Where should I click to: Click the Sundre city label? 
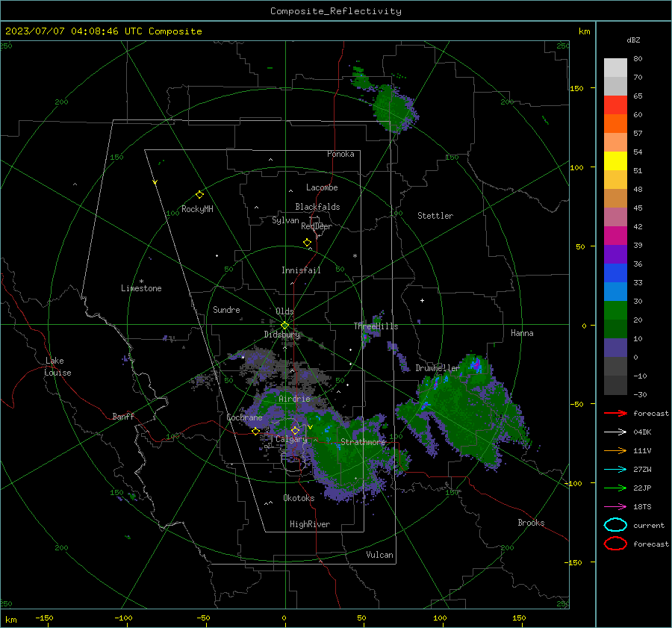click(226, 309)
